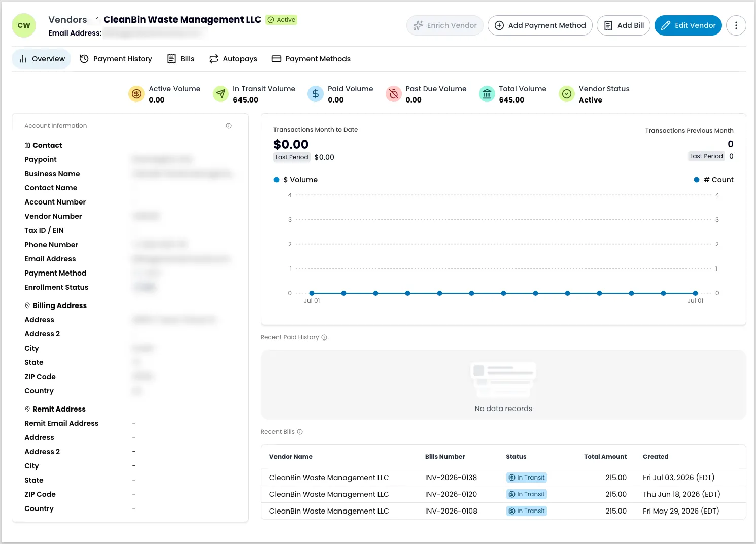Click In Transit status badge for INV-2026-0108
Image resolution: width=756 pixels, height=544 pixels.
click(527, 511)
